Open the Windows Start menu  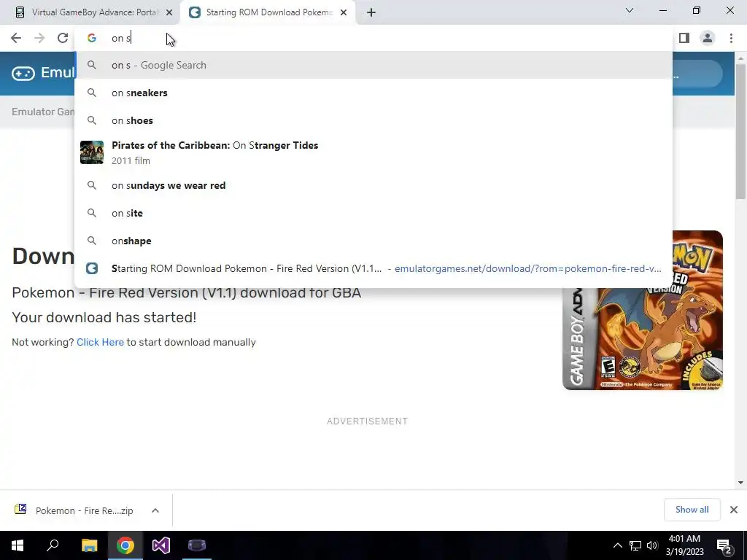coord(18,545)
